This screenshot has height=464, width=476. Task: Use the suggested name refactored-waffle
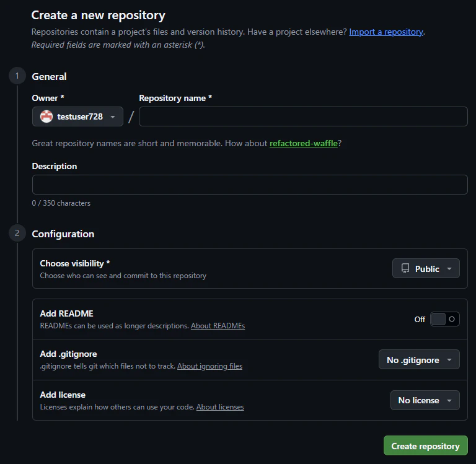(304, 143)
